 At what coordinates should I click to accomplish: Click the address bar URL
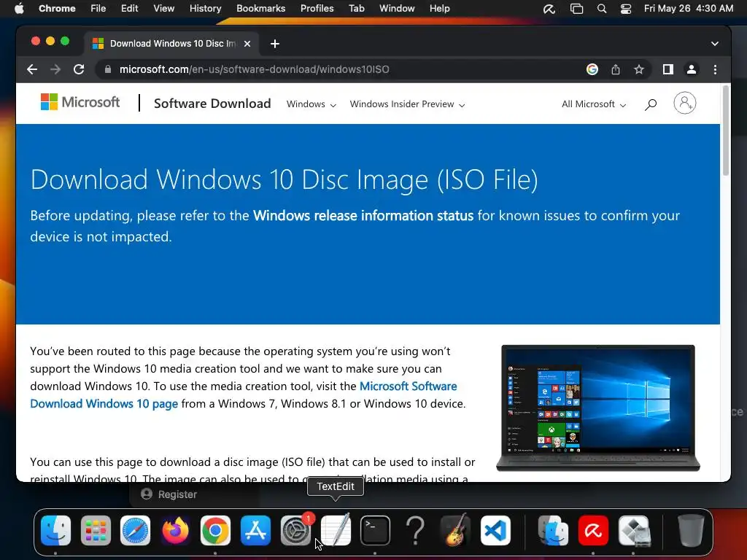pos(254,69)
